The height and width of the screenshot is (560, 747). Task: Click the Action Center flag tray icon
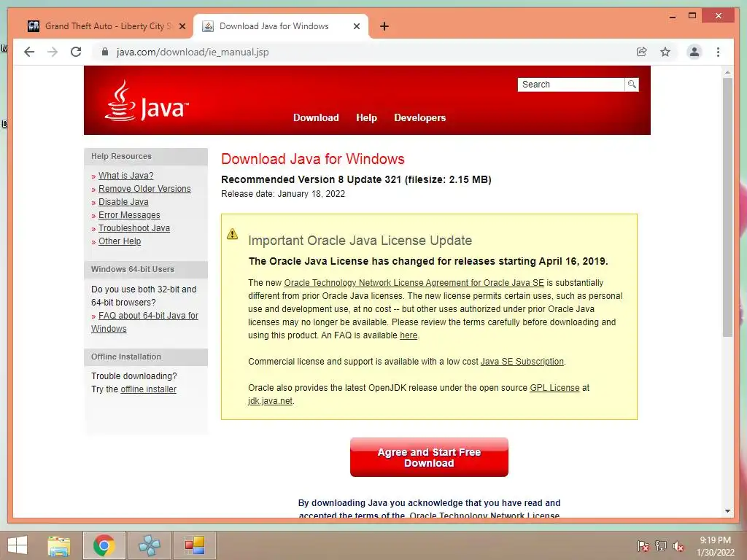pos(643,546)
